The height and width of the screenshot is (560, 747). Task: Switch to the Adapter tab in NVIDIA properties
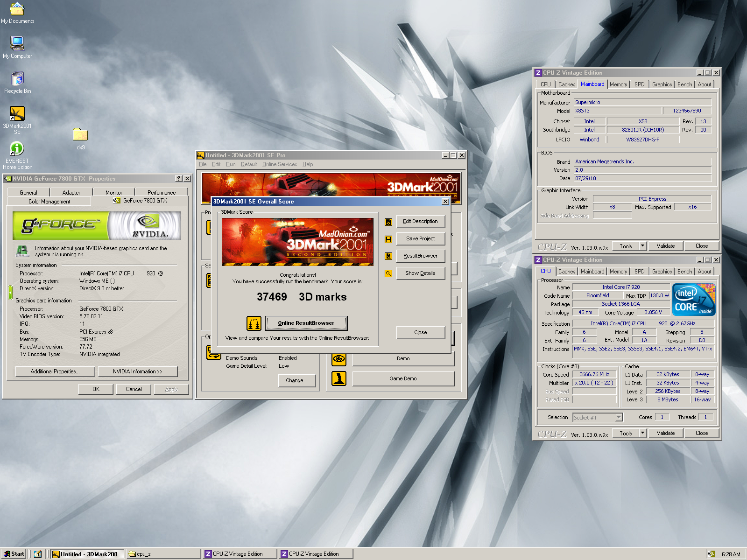[71, 192]
